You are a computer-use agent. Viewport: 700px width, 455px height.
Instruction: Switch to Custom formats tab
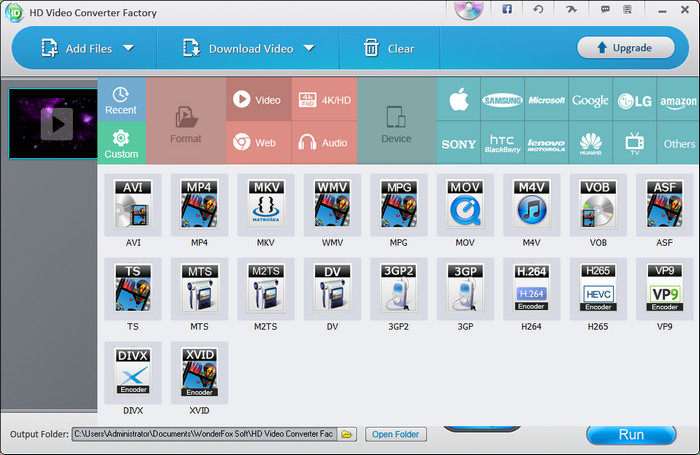tap(121, 143)
